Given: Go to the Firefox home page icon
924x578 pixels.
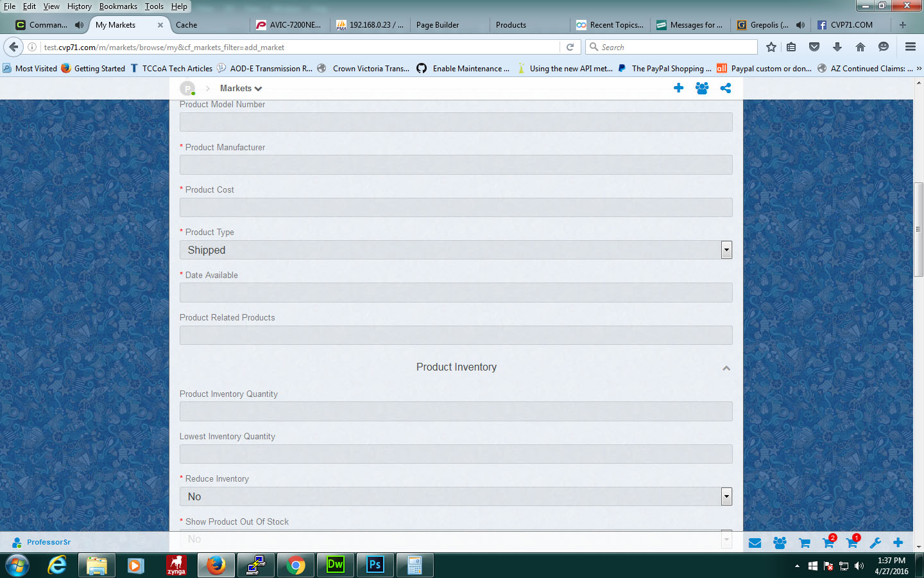Looking at the screenshot, I should pyautogui.click(x=860, y=47).
